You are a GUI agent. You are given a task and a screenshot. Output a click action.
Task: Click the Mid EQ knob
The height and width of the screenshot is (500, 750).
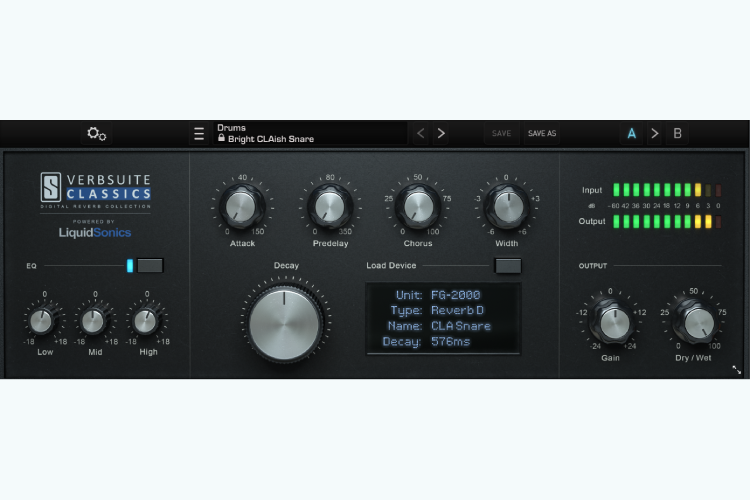tap(94, 322)
